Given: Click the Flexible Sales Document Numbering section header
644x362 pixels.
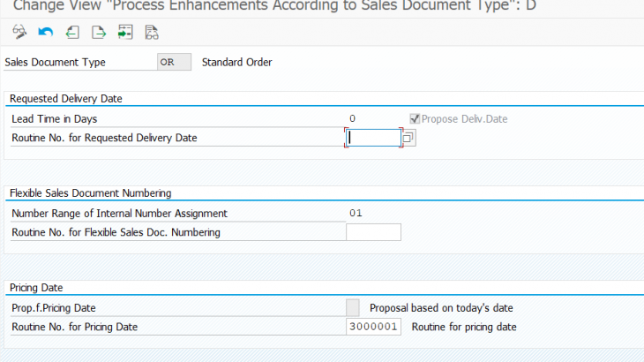Looking at the screenshot, I should tap(90, 192).
